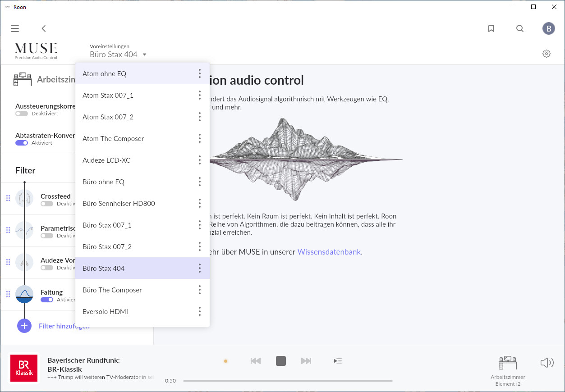
Task: Open options for Eversolo HDMI preset
Action: coord(200,311)
